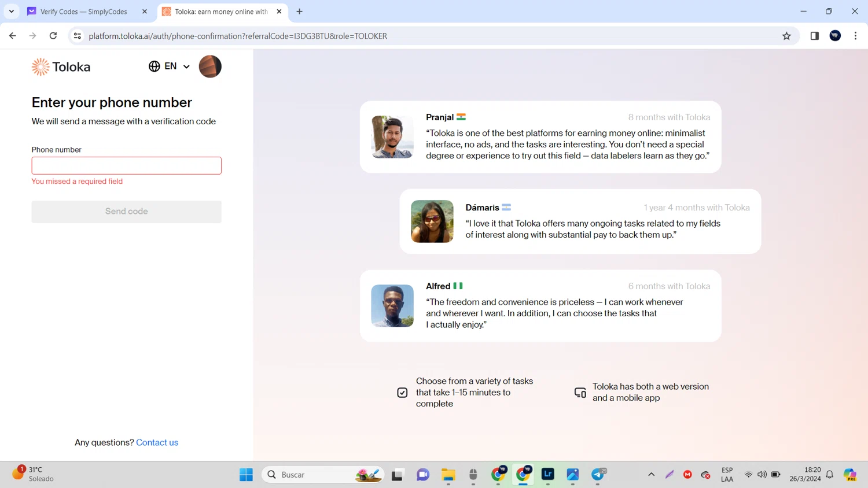Close the Toloka tab
The width and height of the screenshot is (868, 488).
[279, 12]
